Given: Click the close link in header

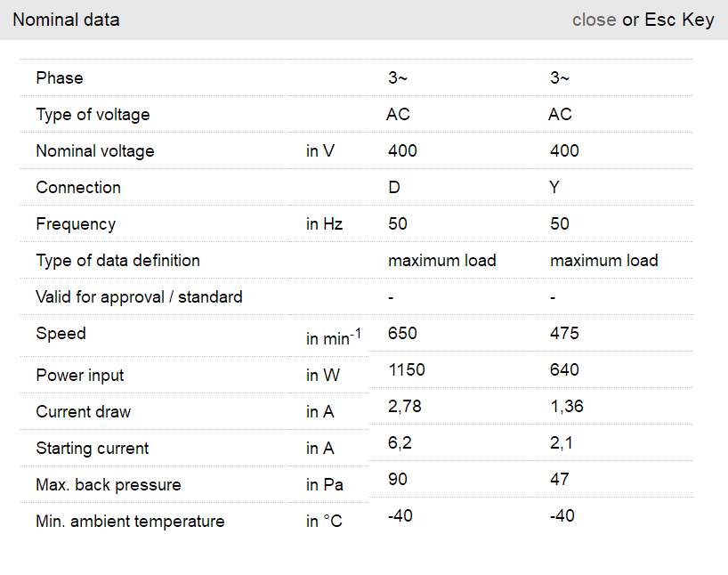Looking at the screenshot, I should tap(594, 20).
